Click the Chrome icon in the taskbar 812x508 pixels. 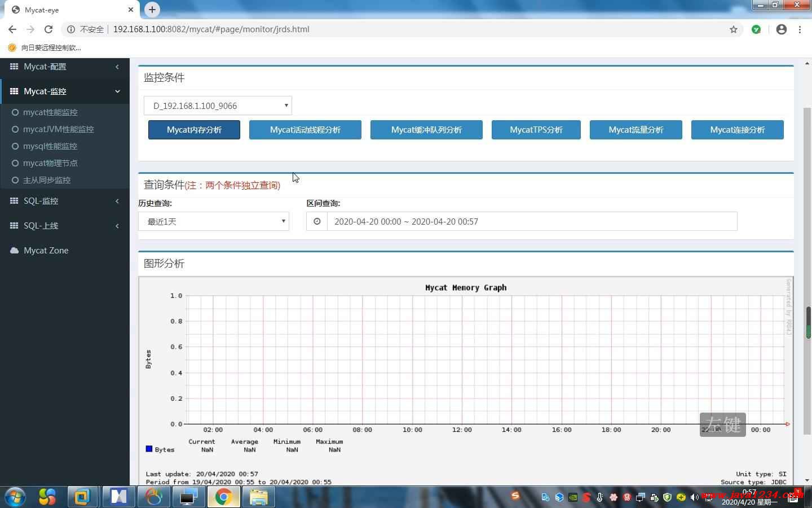[x=223, y=497]
